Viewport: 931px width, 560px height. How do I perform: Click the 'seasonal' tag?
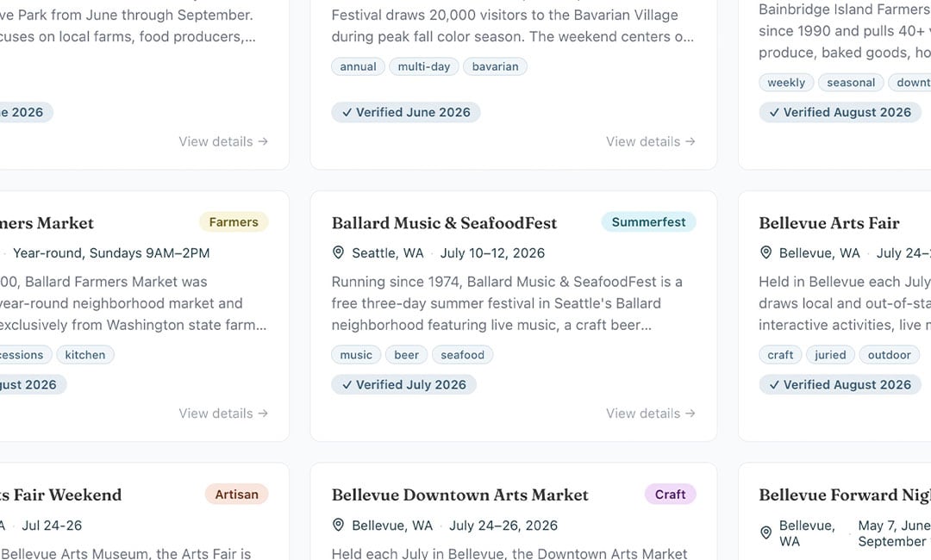(x=851, y=83)
